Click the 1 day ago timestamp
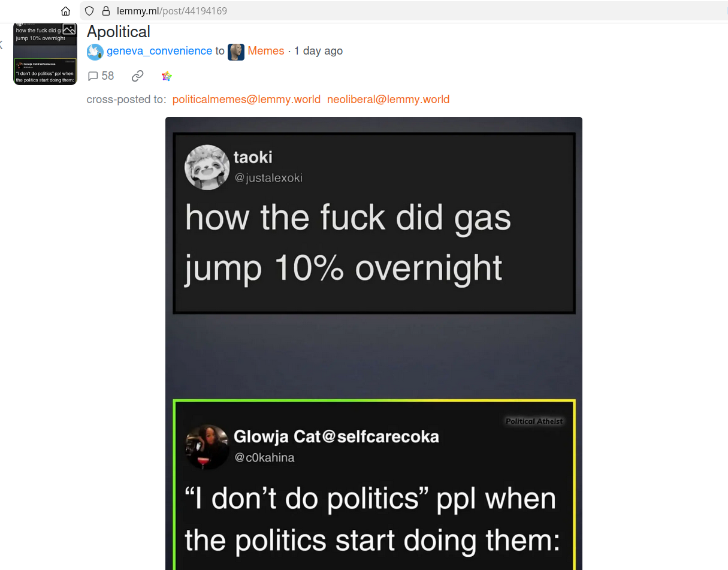 (319, 51)
